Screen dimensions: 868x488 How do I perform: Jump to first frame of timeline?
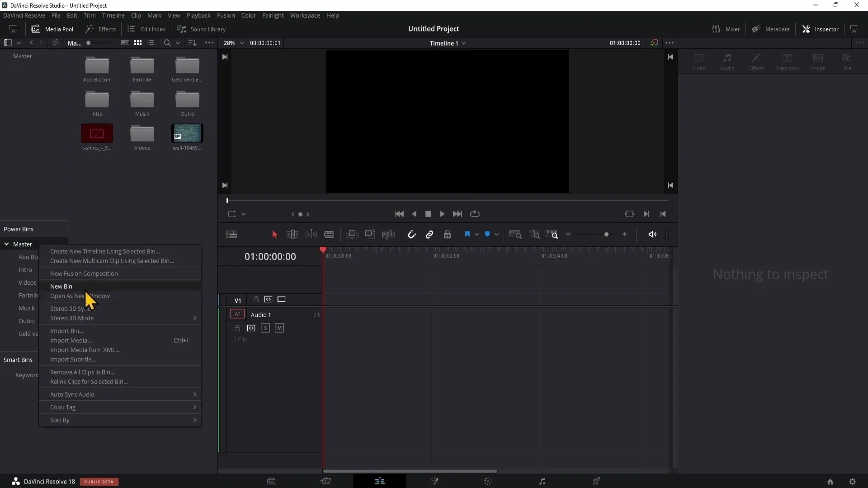tap(399, 214)
